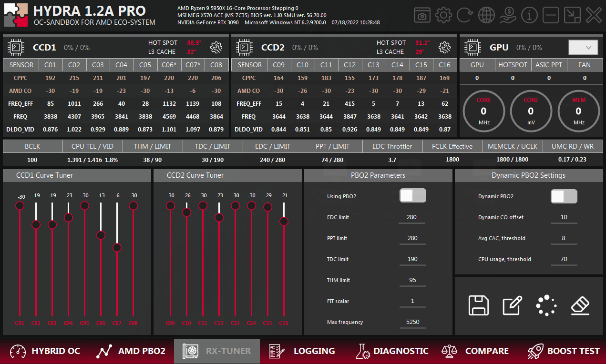
Task: Open the info icon in the header
Action: coord(529,15)
